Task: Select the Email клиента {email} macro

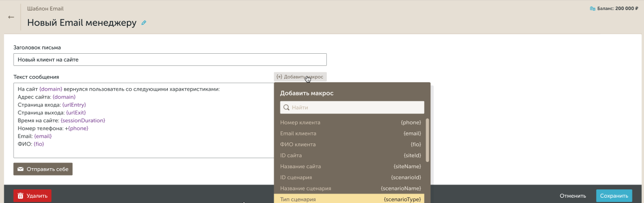Action: click(x=351, y=133)
